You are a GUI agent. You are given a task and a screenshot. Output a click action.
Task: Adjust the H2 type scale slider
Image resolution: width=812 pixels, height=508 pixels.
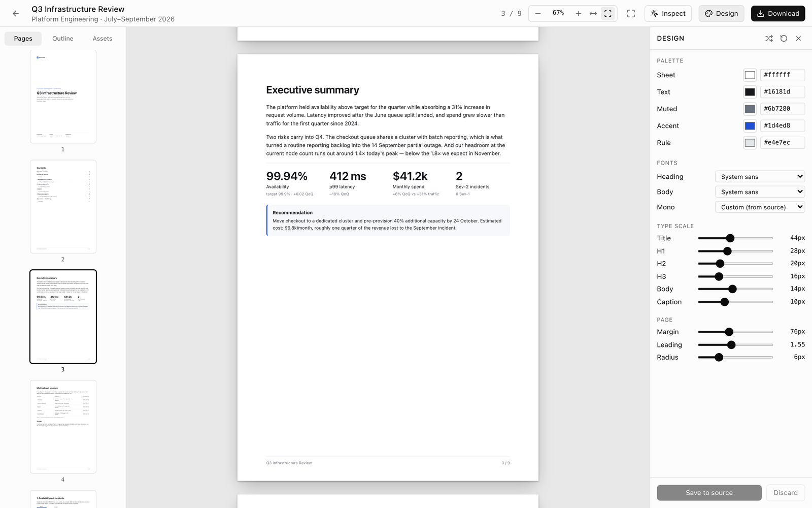tap(735, 264)
